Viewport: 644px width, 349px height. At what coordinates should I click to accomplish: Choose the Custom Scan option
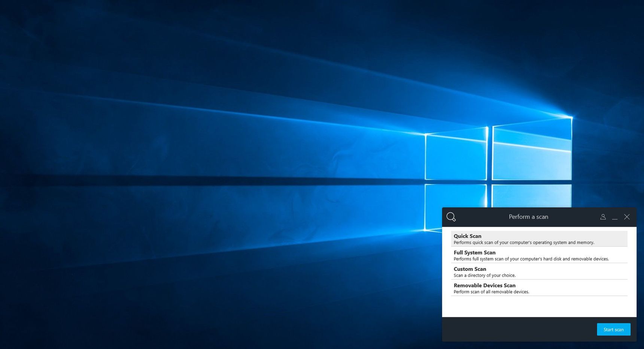pyautogui.click(x=539, y=272)
